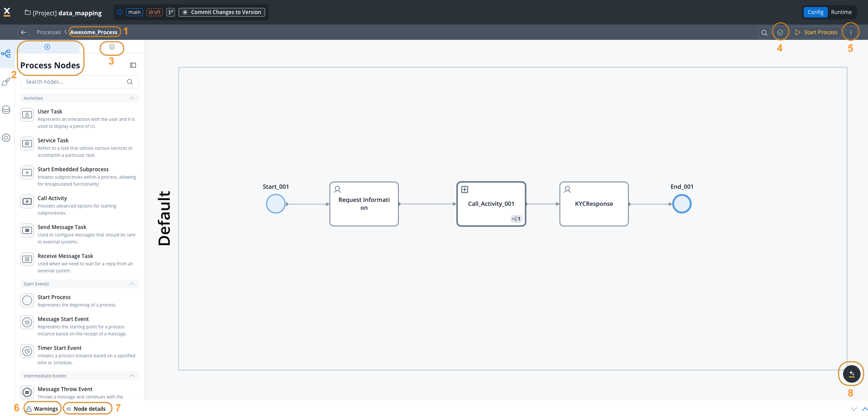Click the validation checkmark circle icon
868x416 pixels.
click(x=780, y=32)
